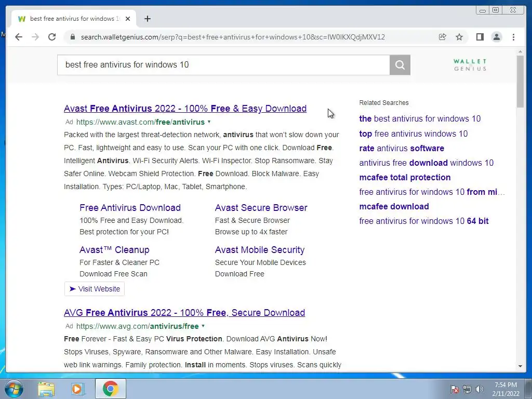Click the address bar URL
Screen dimensions: 532x399
click(x=233, y=37)
